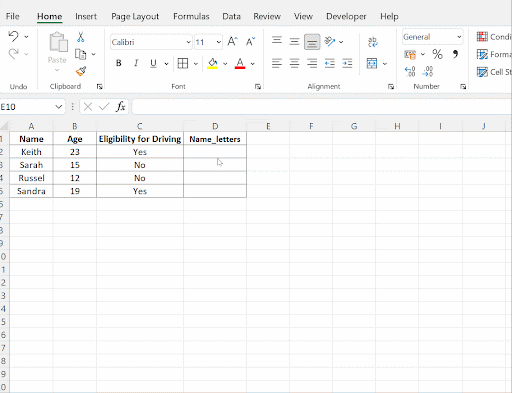The height and width of the screenshot is (393, 512).
Task: Cut selection with scissors icon
Action: tap(80, 37)
